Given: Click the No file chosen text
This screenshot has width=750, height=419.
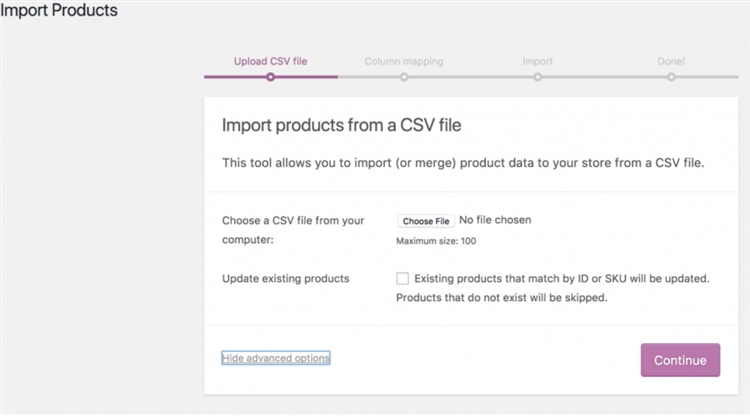Looking at the screenshot, I should (496, 220).
